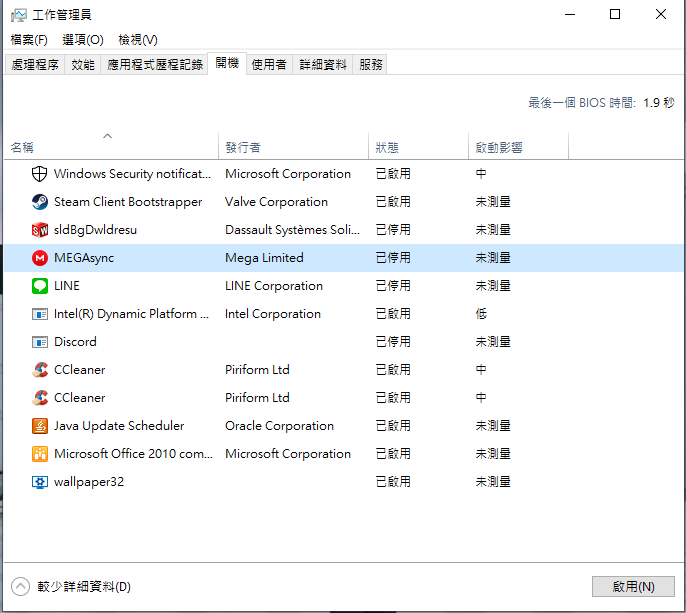Click the 低 startup impact value
The height and width of the screenshot is (613, 686).
481,314
